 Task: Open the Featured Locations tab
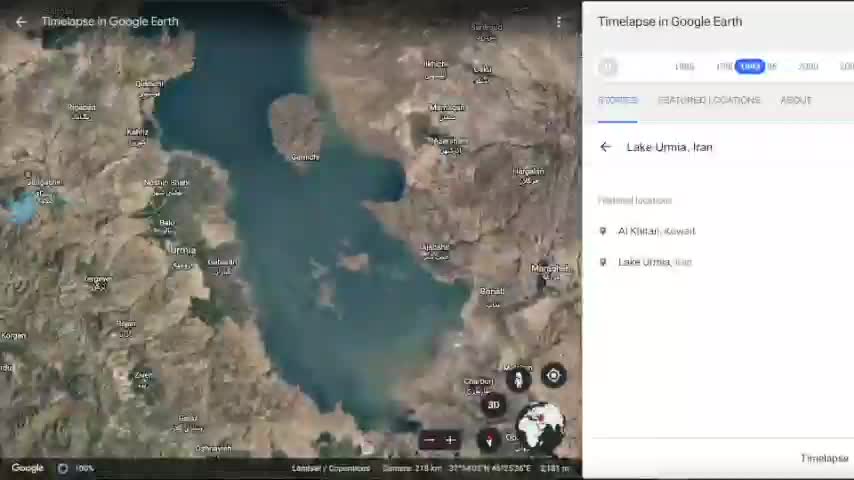709,100
